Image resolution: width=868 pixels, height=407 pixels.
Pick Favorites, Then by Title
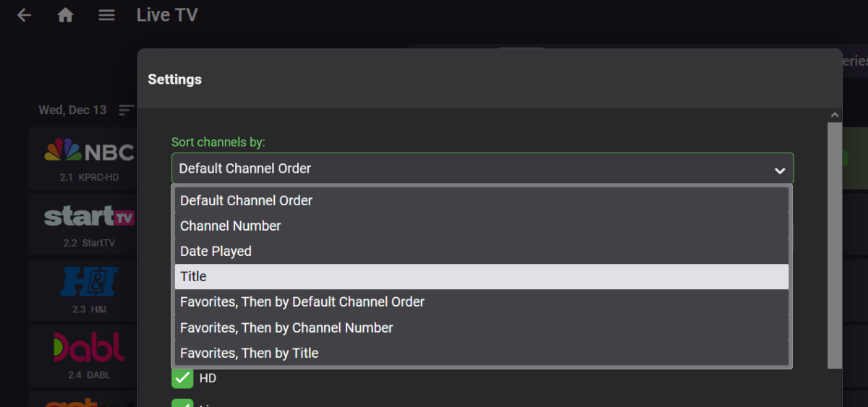coord(482,353)
